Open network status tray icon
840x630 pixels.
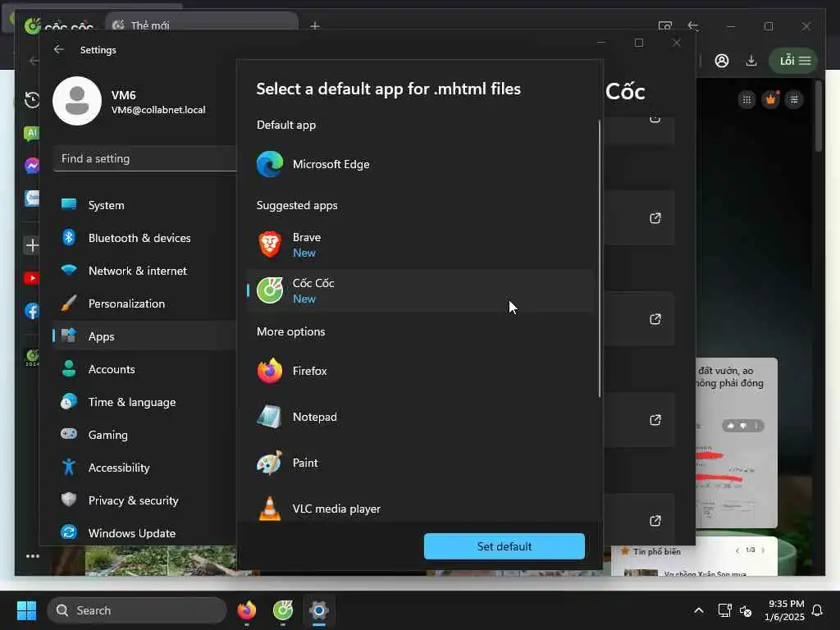724,610
